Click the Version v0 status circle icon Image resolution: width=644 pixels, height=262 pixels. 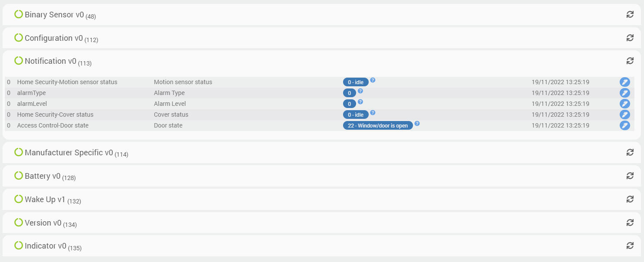[19, 223]
